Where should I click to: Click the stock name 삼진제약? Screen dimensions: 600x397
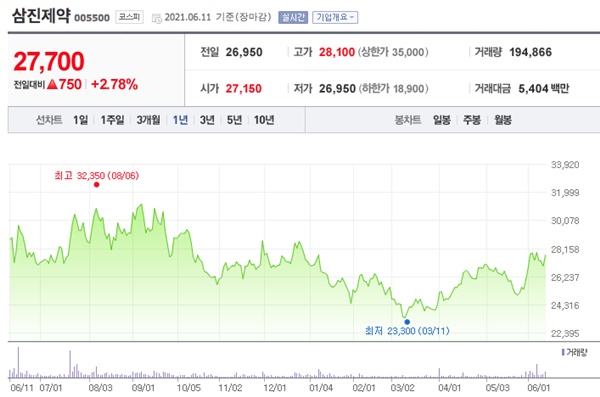pos(41,16)
